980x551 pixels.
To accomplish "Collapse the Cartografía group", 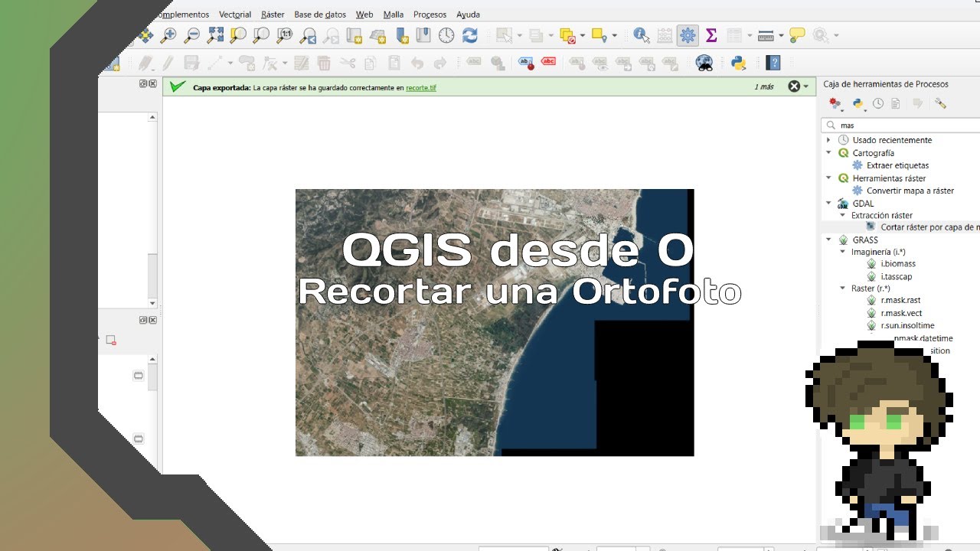I will [828, 153].
